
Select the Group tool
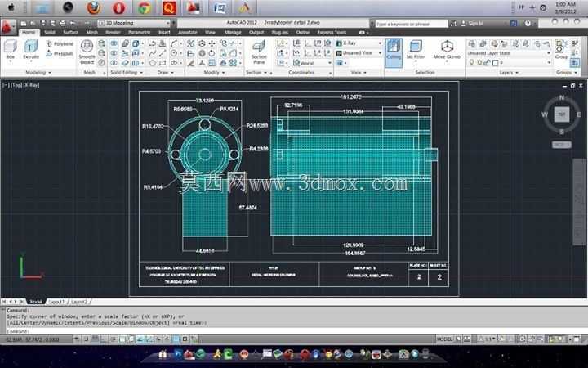click(x=561, y=49)
